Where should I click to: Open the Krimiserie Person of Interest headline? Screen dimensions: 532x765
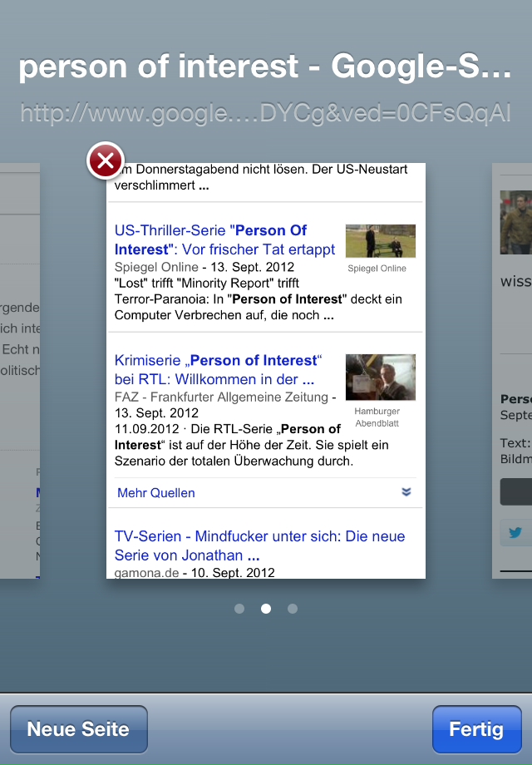[x=218, y=369]
